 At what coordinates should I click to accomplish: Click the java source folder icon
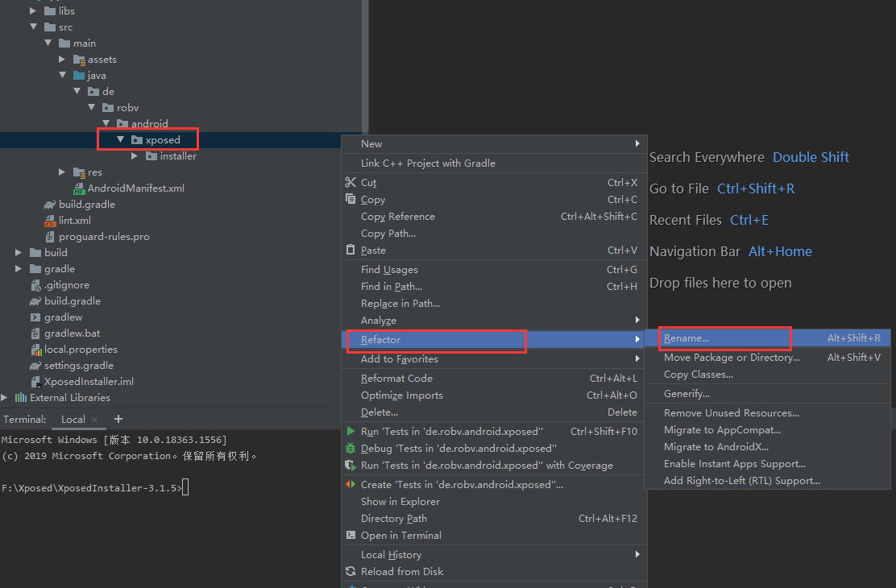tap(79, 76)
